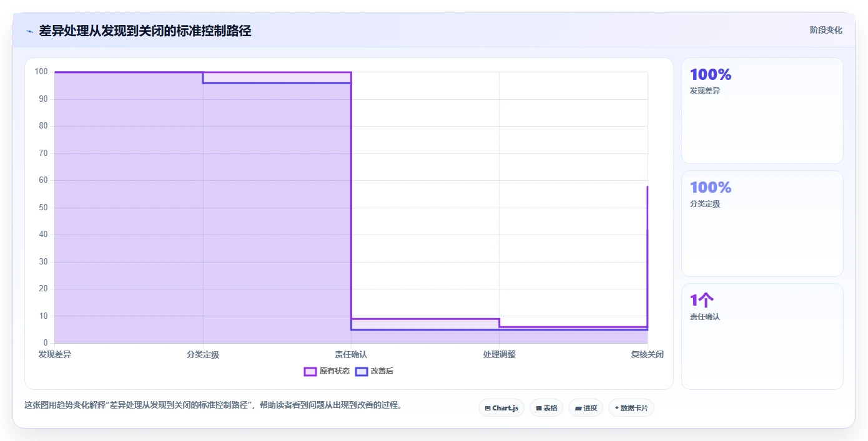The width and height of the screenshot is (868, 441).
Task: Click the 发现差异 x-axis label
Action: pyautogui.click(x=55, y=354)
